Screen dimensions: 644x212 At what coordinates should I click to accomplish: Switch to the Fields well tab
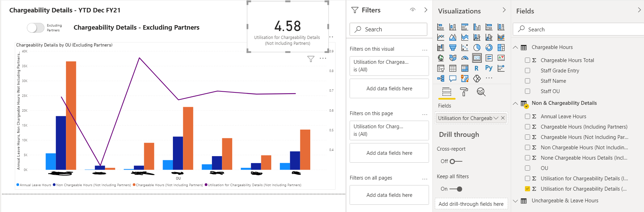pyautogui.click(x=447, y=92)
